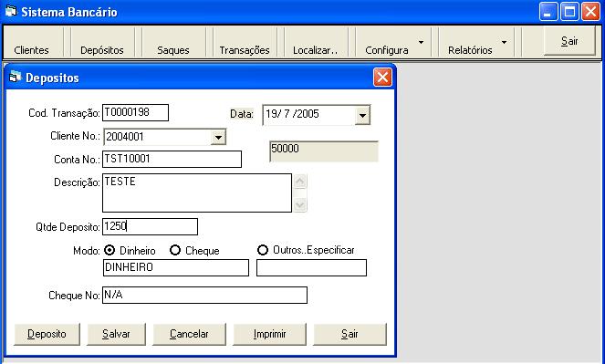The image size is (605, 364).
Task: Open the Data date picker dropdown
Action: pos(362,115)
